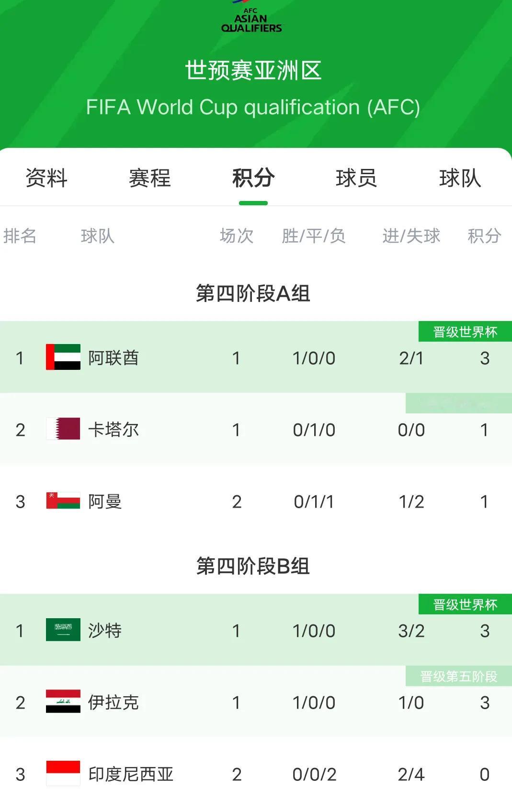Open the 球队 tab

click(460, 178)
